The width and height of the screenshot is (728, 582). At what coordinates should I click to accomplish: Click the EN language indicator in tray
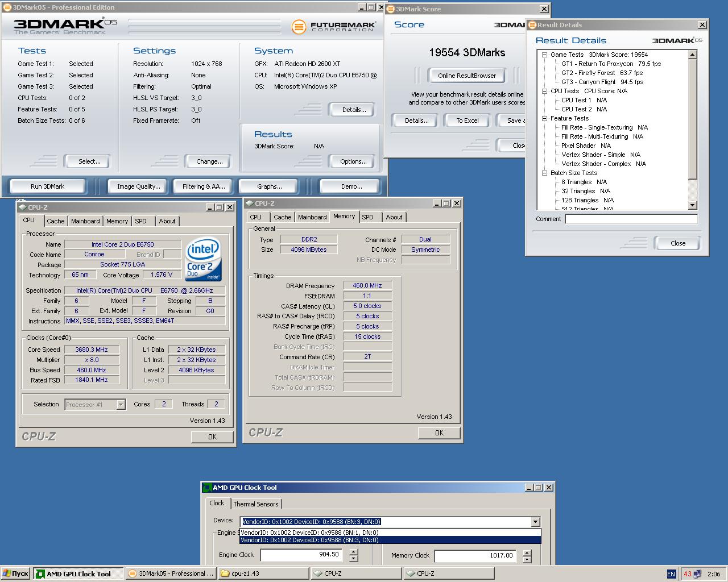tap(671, 574)
